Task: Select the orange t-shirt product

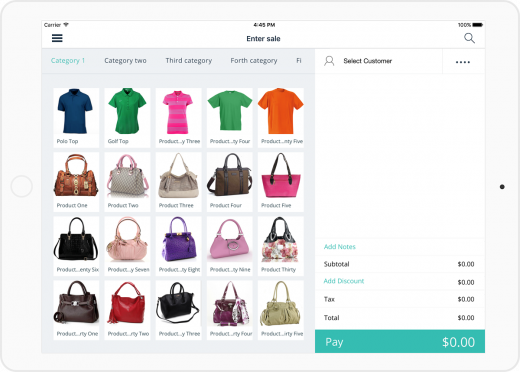Action: tap(281, 118)
